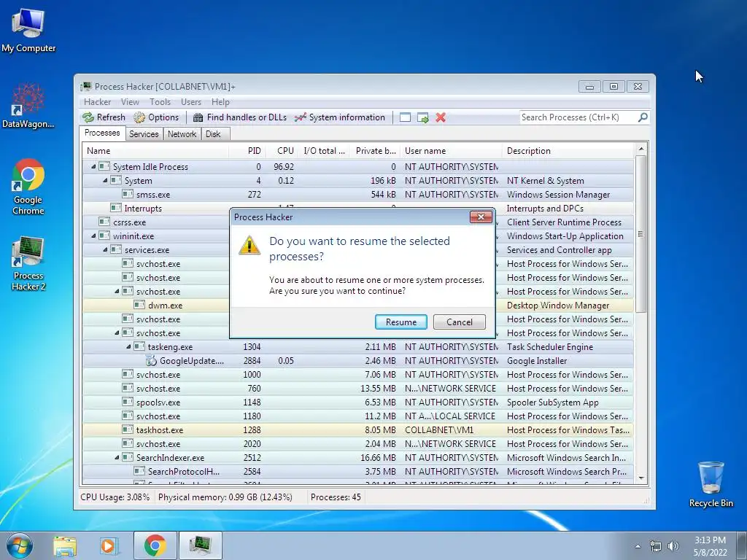747x560 pixels.
Task: Sort by the User name column header
Action: (451, 150)
